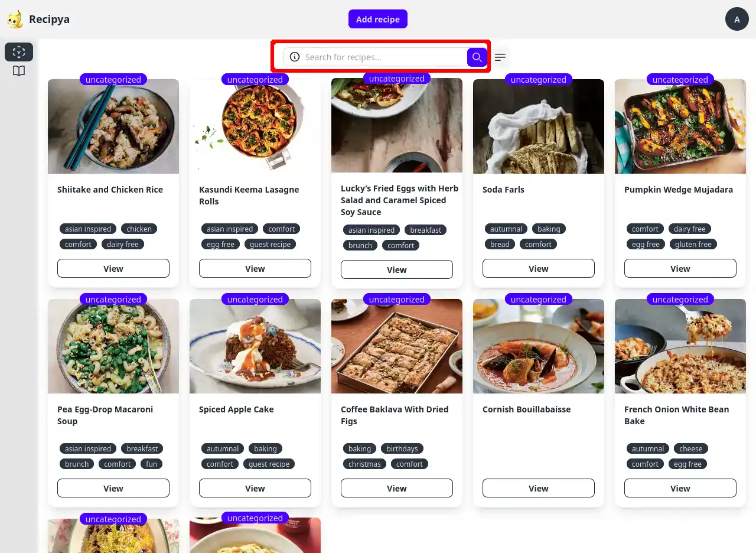Viewport: 756px width, 553px height.
Task: Click the Pumpkin Wedge Mujadara image
Action: click(680, 126)
